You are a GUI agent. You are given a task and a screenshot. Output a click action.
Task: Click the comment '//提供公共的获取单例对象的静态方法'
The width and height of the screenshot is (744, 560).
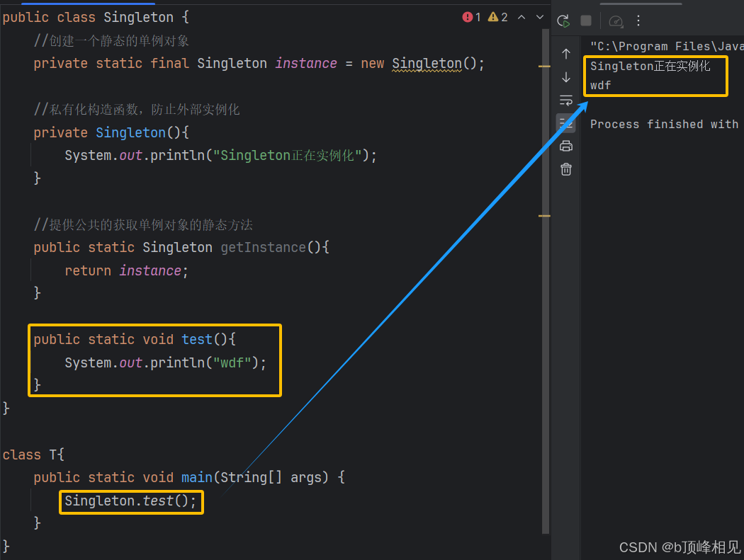(143, 224)
